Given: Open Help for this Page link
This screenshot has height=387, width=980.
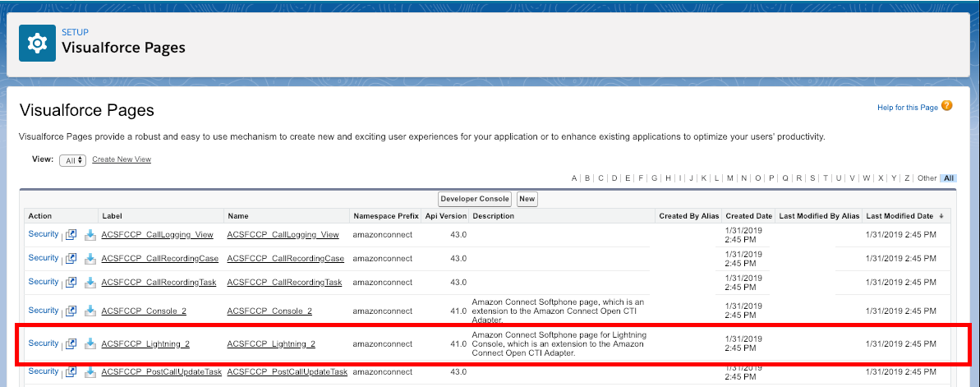Looking at the screenshot, I should 908,108.
